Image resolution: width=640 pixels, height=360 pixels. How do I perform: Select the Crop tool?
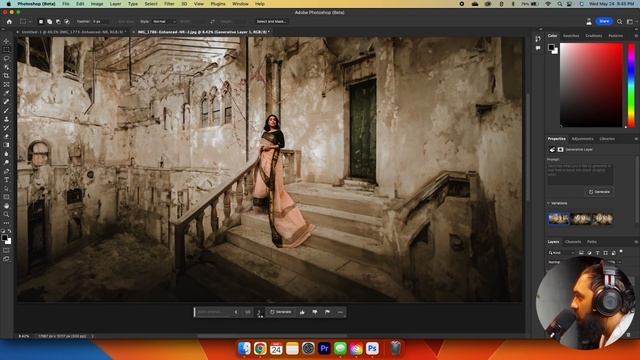pyautogui.click(x=6, y=76)
